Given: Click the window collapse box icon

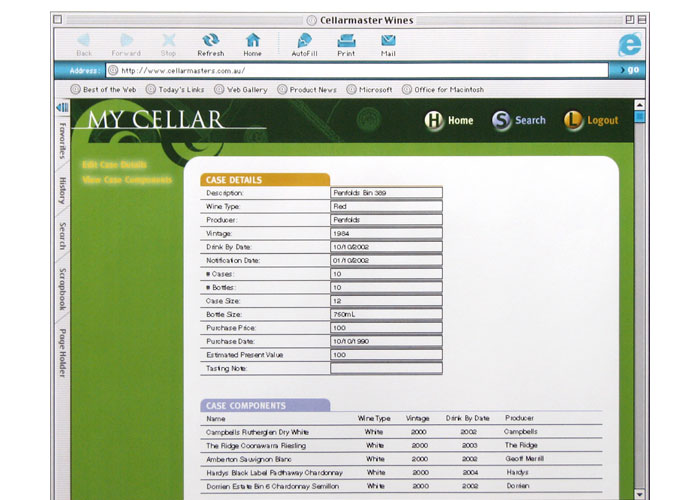Looking at the screenshot, I should pyautogui.click(x=642, y=19).
